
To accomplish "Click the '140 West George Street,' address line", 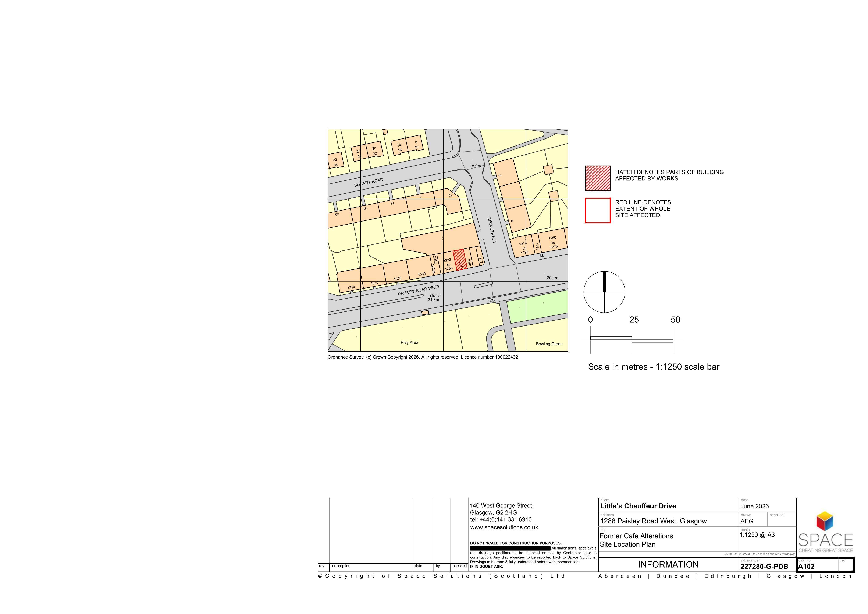I will (x=502, y=505).
